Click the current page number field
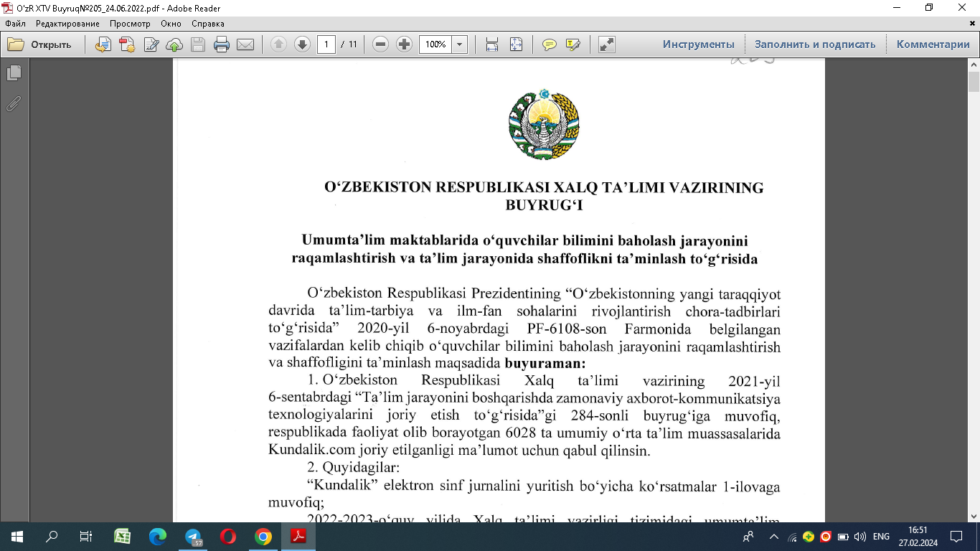980x551 pixels. click(x=326, y=44)
